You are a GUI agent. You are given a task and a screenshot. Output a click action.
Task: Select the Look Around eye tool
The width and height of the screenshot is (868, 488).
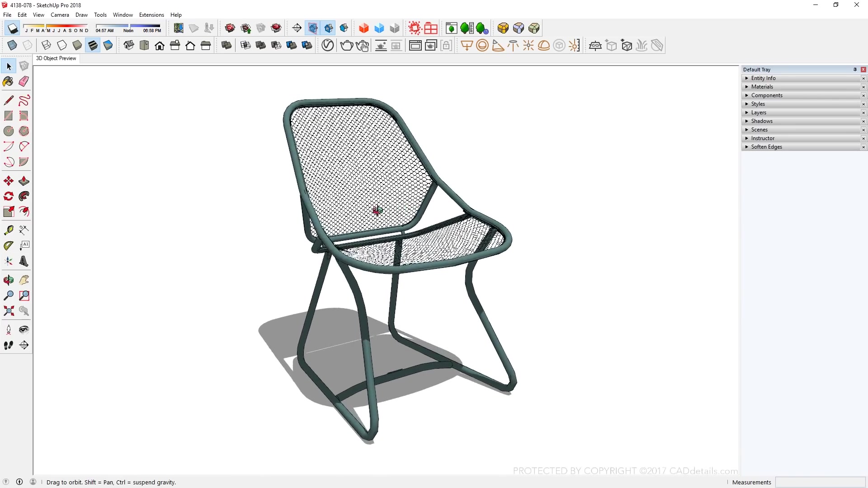point(24,330)
